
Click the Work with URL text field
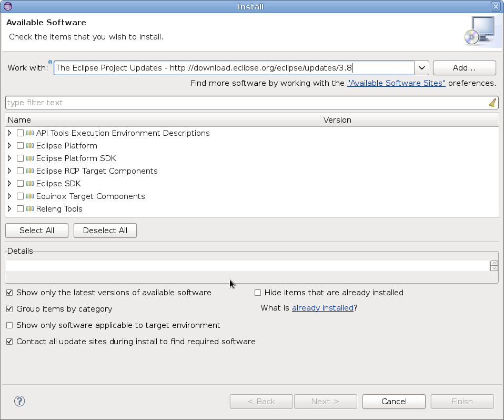[x=234, y=68]
